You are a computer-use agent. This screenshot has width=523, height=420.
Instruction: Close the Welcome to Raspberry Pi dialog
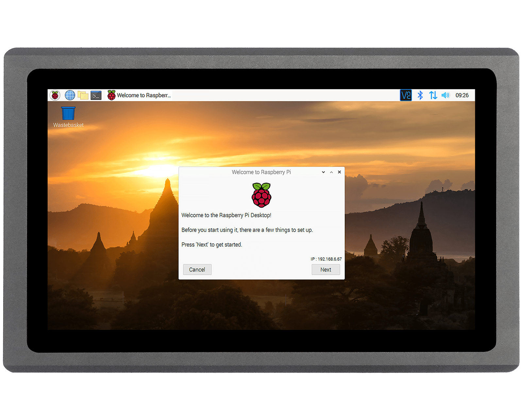click(339, 172)
